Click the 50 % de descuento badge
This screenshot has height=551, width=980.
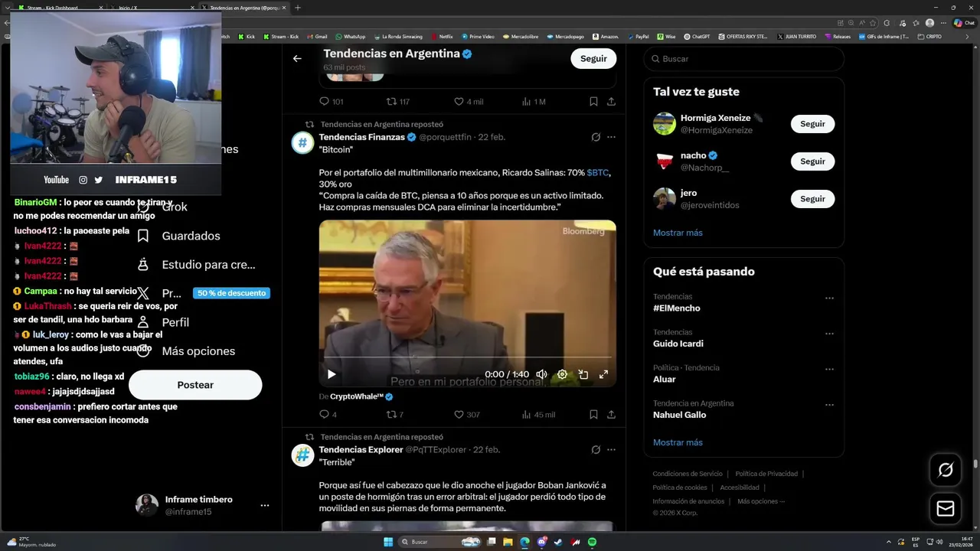231,293
